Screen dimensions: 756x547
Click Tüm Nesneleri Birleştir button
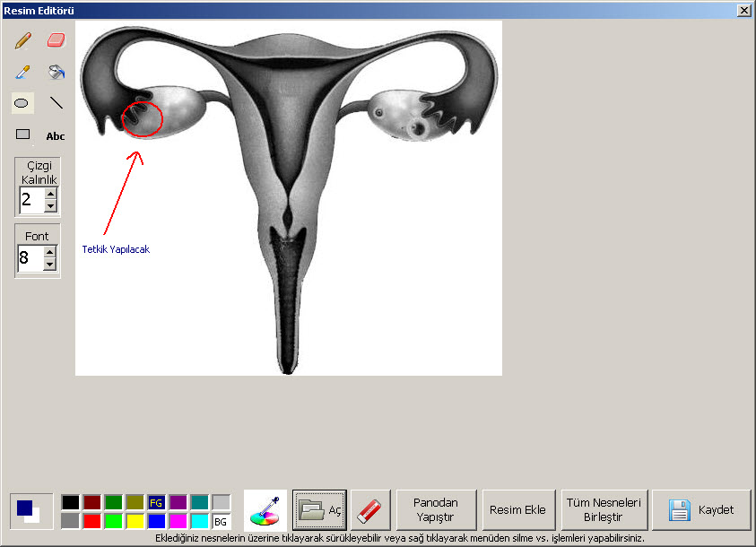604,510
